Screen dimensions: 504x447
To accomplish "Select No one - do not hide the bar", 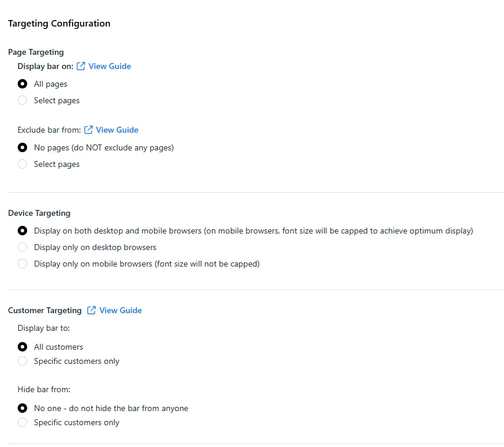I will pyautogui.click(x=22, y=408).
